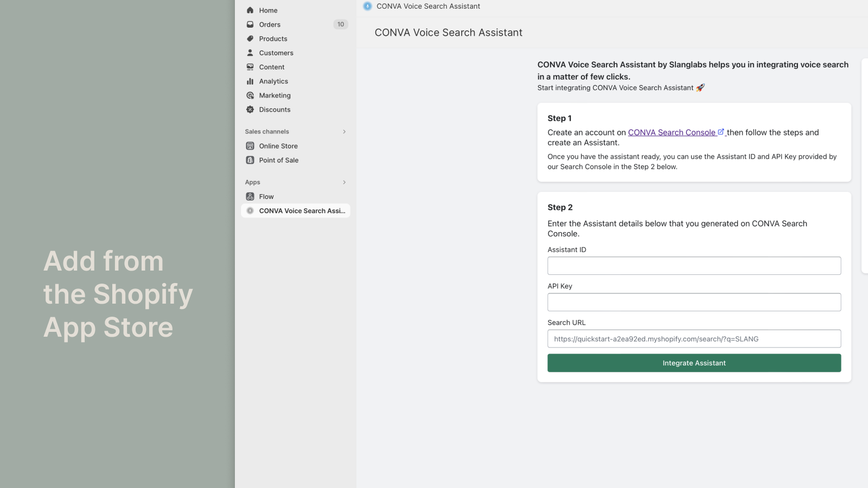Click external link icon beside CONVA Search Console
This screenshot has height=488, width=868.
(721, 132)
